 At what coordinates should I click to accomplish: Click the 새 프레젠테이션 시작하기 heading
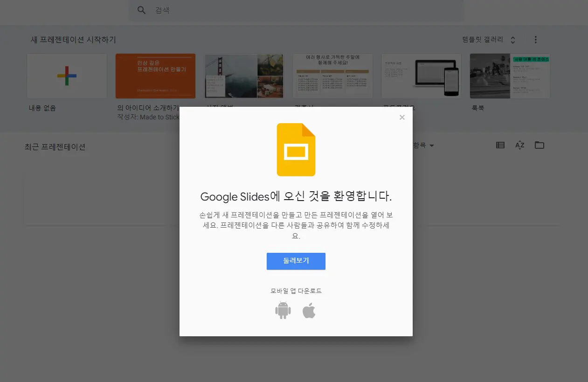(x=73, y=40)
